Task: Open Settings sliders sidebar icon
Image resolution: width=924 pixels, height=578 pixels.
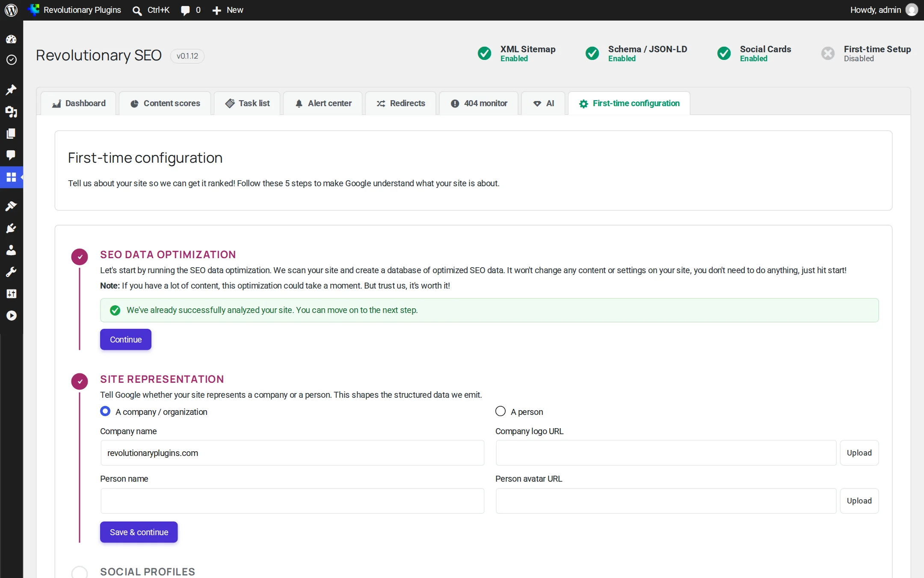Action: click(11, 294)
